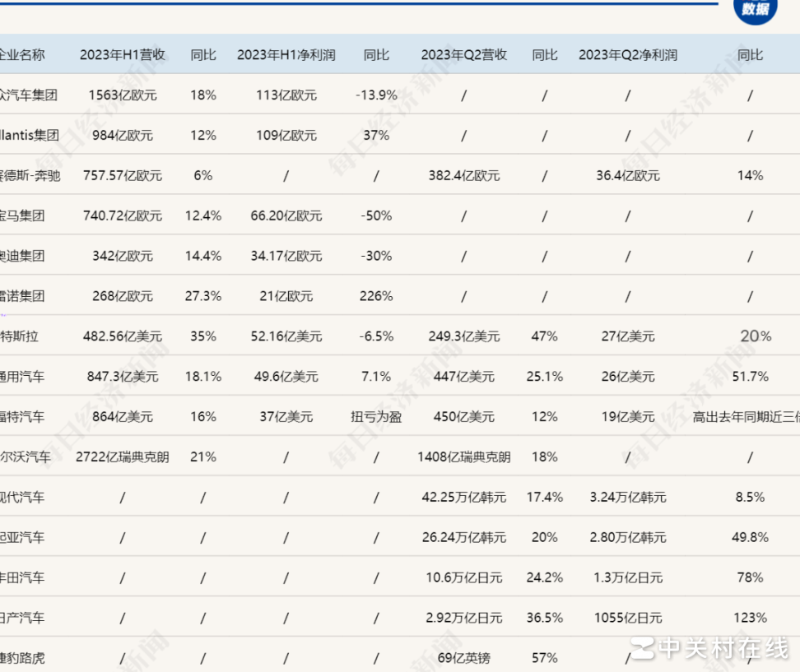Select the 2722亿瑞典克朗 cell
Image resolution: width=800 pixels, height=672 pixels.
pos(122,456)
